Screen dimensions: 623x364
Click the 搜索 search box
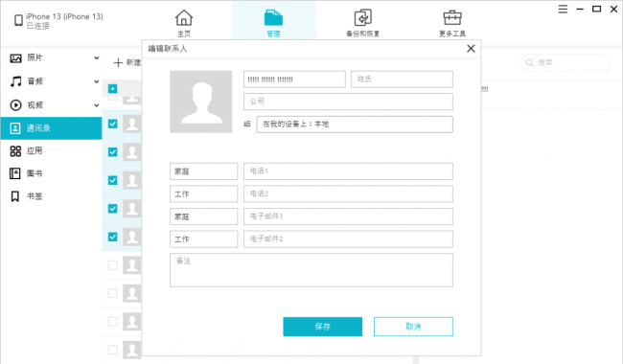click(565, 62)
